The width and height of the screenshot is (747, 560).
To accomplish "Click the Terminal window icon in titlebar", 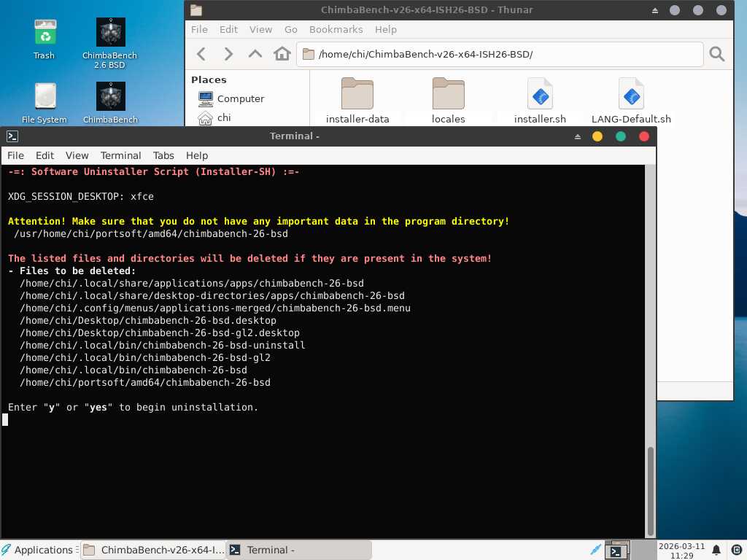I will [12, 136].
